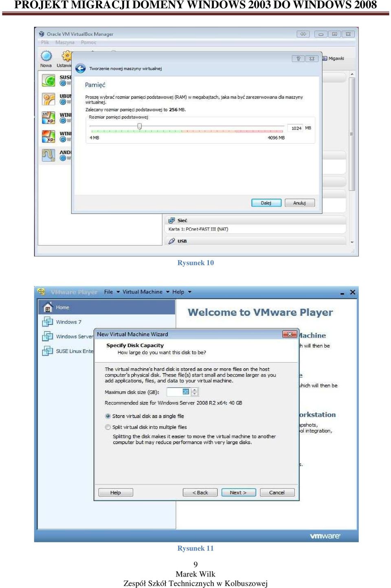Click the scroll up arrow in VirtualBox details
The width and height of the screenshot is (391, 588).
point(352,74)
